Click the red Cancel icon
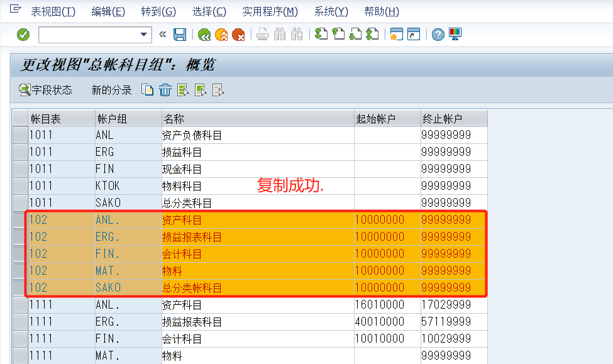The height and width of the screenshot is (364, 613). (238, 35)
